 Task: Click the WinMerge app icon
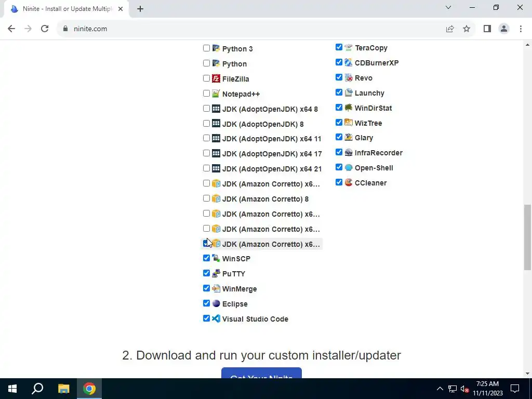click(216, 288)
